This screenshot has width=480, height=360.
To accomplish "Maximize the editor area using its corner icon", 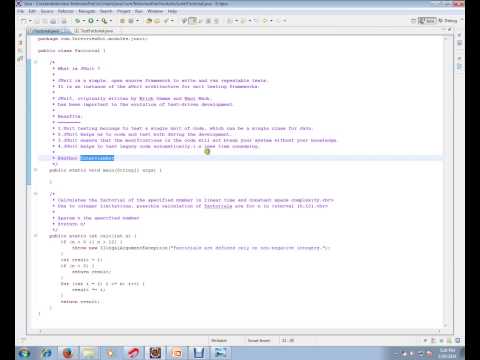I will (450, 29).
